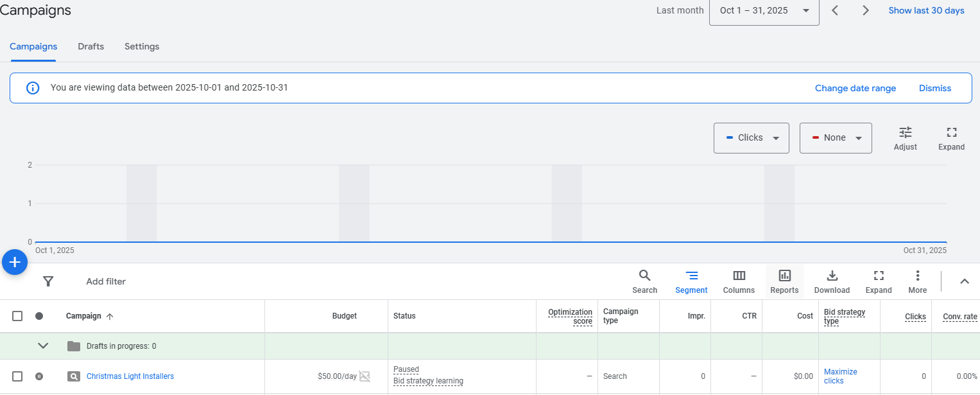Dismiss the date range notification
Screen dimensions: 980x395
point(934,89)
